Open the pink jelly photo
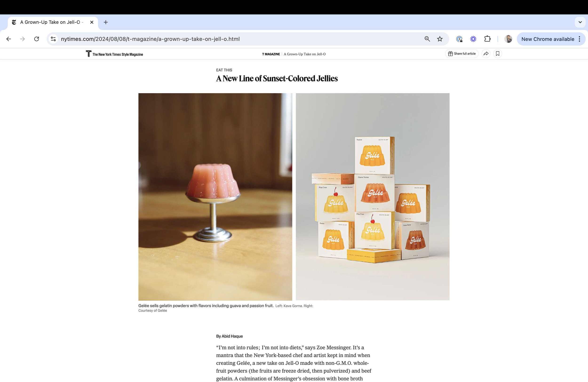 (x=215, y=197)
